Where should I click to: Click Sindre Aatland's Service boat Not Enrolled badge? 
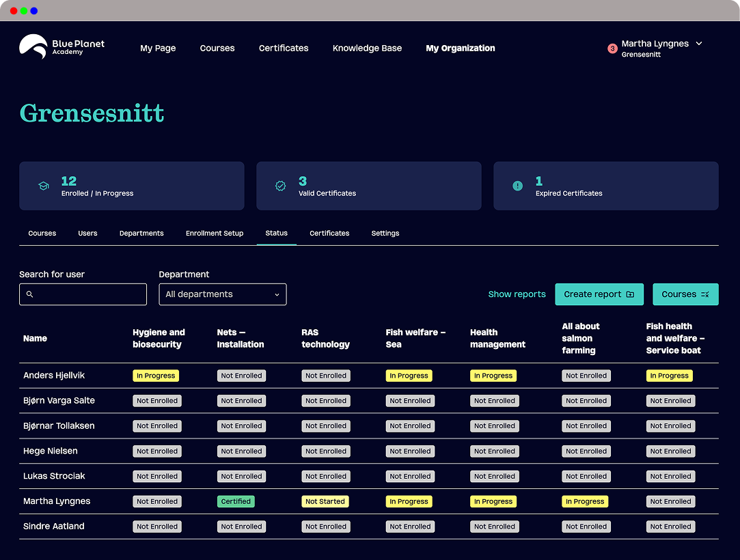(x=670, y=527)
